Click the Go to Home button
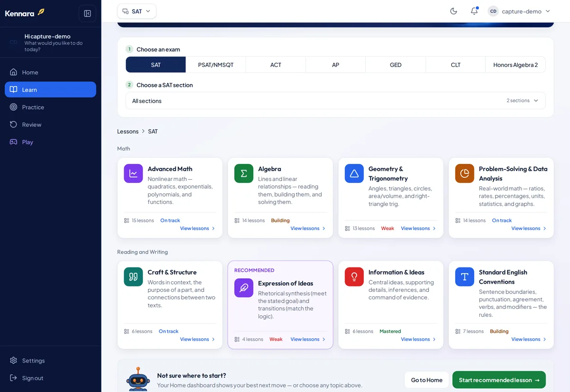570x392 pixels. point(427,380)
